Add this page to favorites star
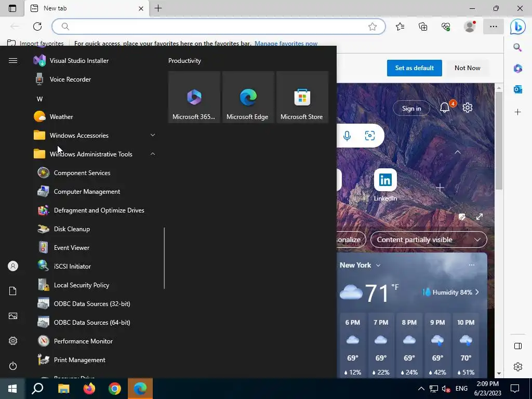The image size is (532, 399). (x=373, y=26)
